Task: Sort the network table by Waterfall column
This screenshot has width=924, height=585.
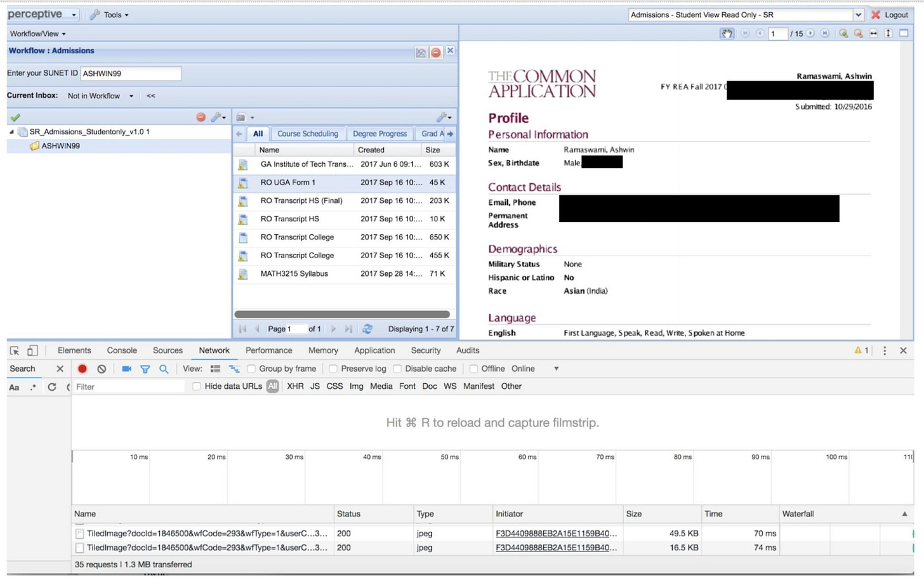Action: point(846,514)
